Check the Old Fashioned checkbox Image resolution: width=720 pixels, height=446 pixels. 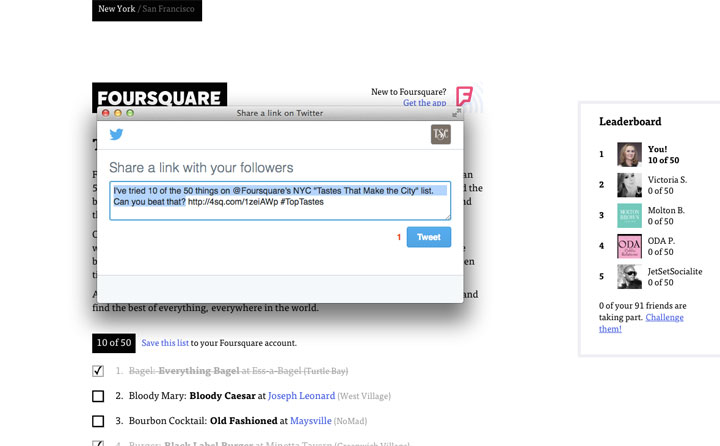tap(98, 421)
